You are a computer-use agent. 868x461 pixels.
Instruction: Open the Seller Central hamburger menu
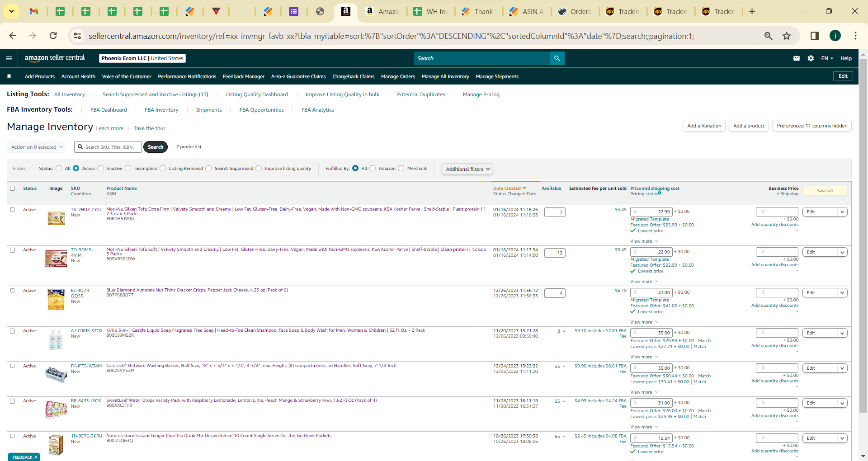[x=9, y=58]
